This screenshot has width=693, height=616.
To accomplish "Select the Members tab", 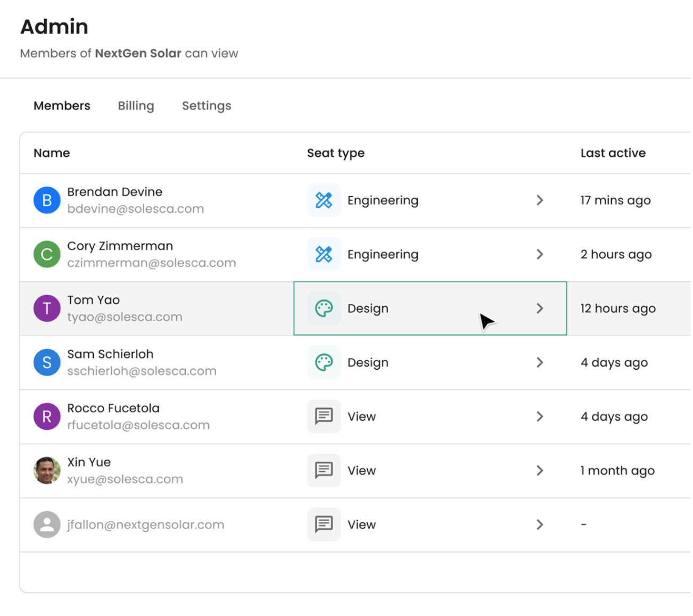I will point(62,106).
